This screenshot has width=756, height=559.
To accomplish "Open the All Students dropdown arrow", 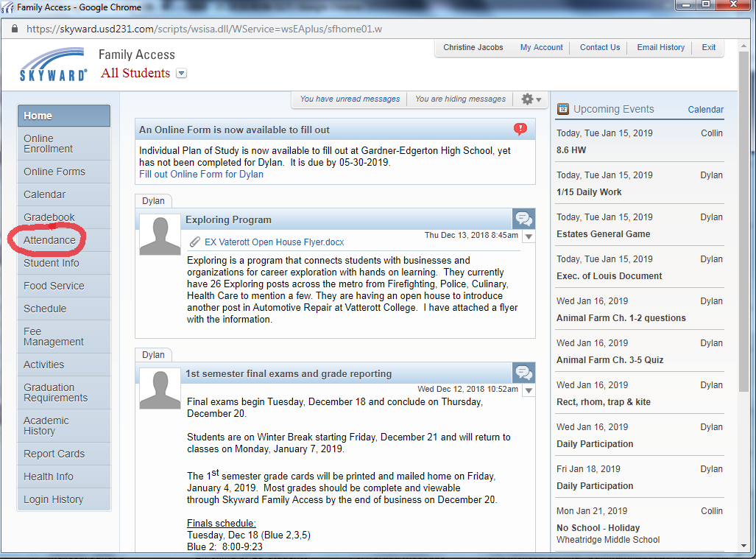I will pyautogui.click(x=181, y=74).
